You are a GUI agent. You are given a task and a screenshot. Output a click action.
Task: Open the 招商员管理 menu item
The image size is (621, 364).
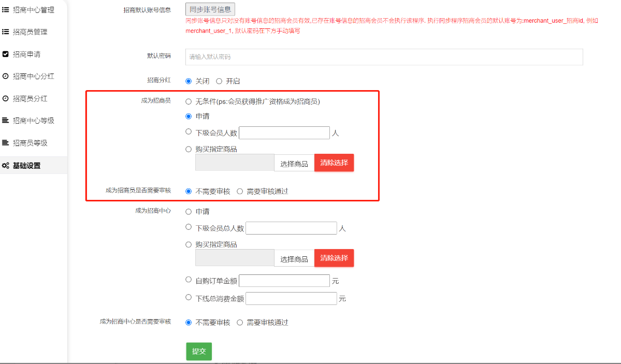coord(30,32)
